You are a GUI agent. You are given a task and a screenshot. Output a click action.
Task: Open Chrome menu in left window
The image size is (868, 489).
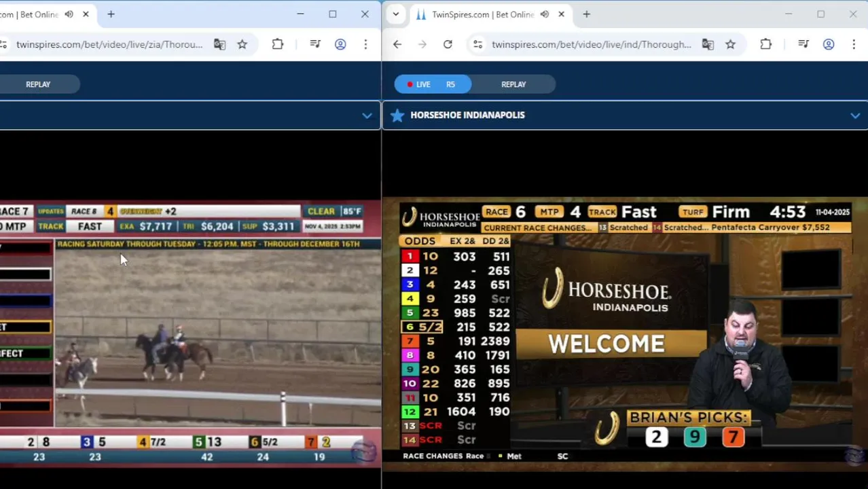pyautogui.click(x=365, y=44)
